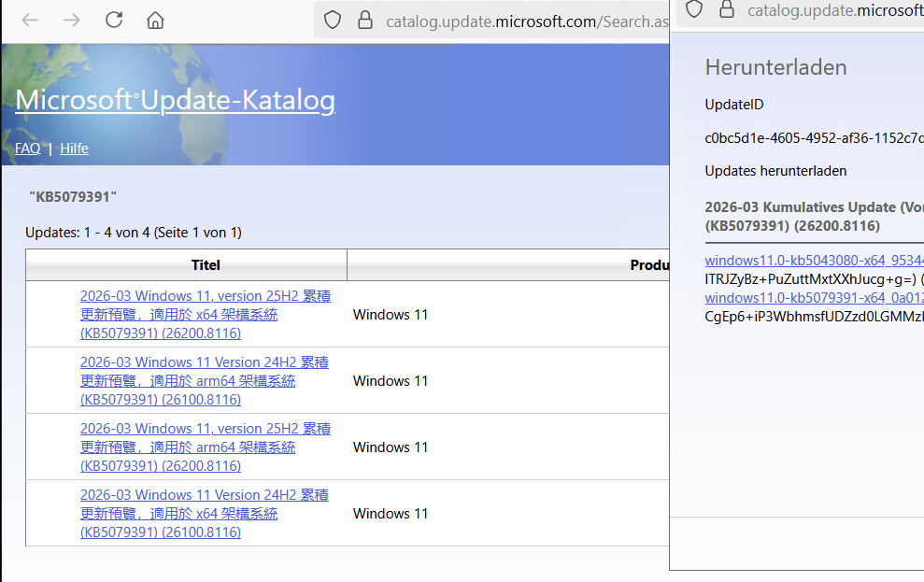This screenshot has height=582, width=924.
Task: Open the FAQ link
Action: [x=27, y=149]
